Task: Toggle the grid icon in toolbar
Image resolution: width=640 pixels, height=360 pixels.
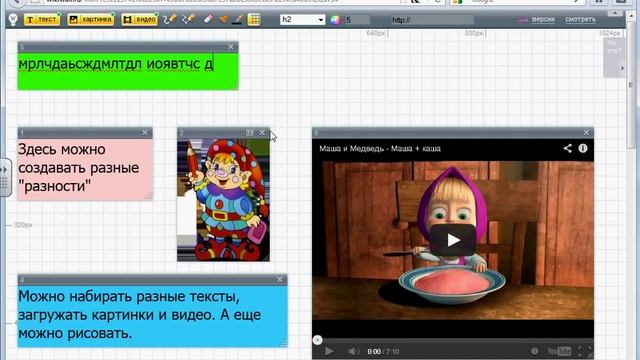Action: (x=254, y=19)
